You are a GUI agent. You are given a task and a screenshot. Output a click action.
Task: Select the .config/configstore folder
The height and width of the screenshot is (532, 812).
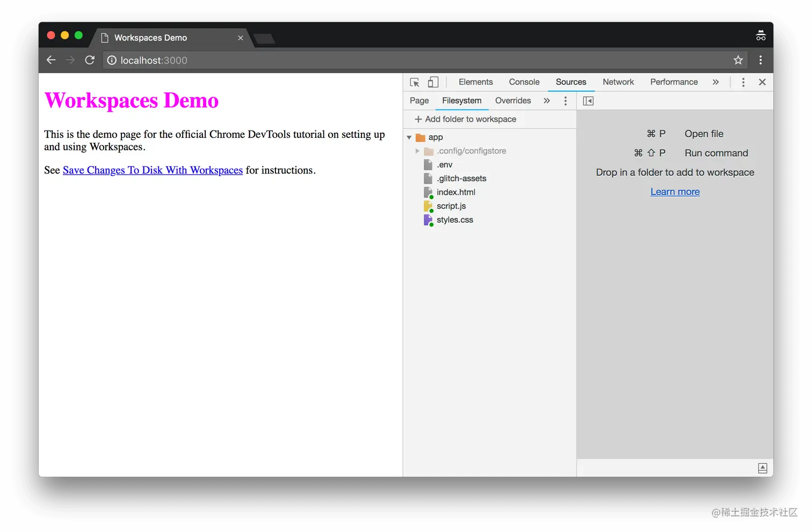[x=471, y=151]
